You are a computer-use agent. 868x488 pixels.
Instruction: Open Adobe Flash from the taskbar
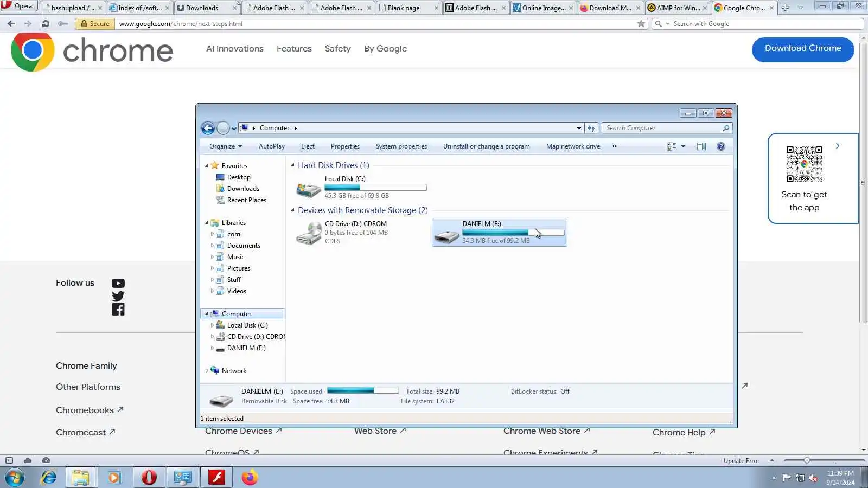pos(217,478)
